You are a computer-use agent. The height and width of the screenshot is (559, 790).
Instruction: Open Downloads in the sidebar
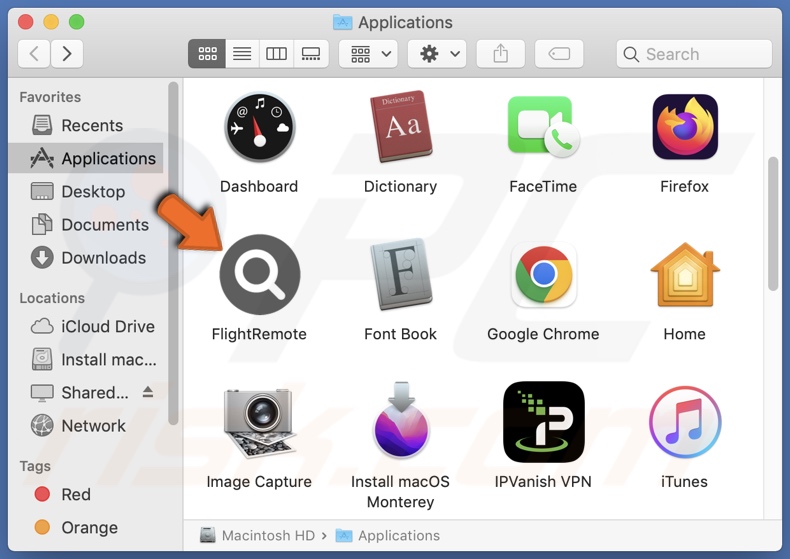coord(86,258)
